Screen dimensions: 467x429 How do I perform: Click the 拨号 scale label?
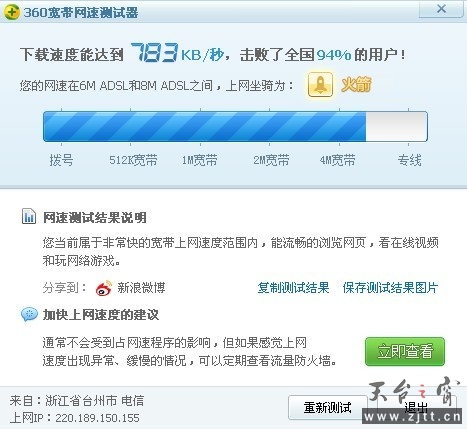click(x=61, y=160)
